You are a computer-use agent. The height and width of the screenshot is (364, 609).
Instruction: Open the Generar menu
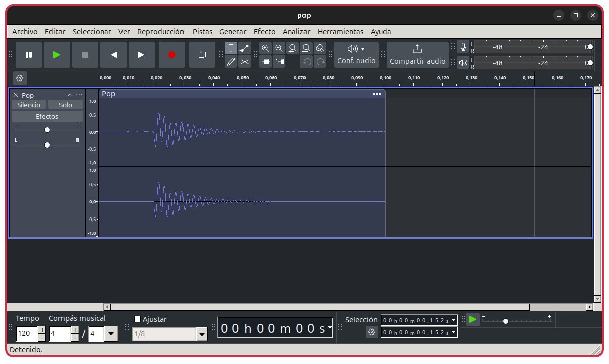pyautogui.click(x=232, y=31)
